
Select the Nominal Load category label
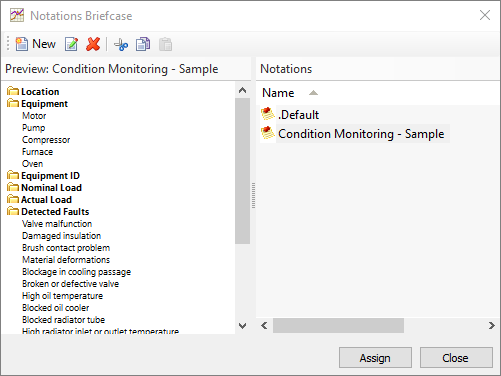pyautogui.click(x=51, y=188)
